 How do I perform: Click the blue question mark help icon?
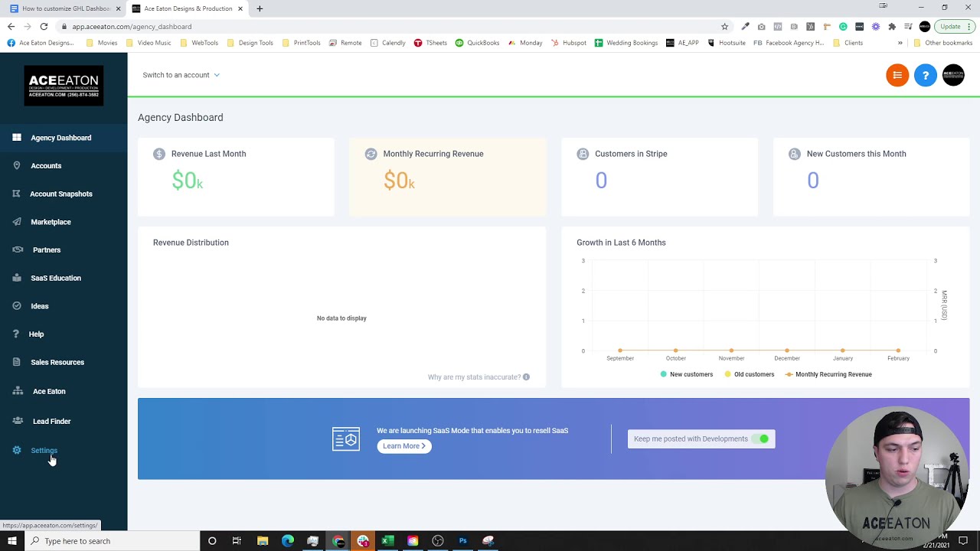click(x=926, y=74)
